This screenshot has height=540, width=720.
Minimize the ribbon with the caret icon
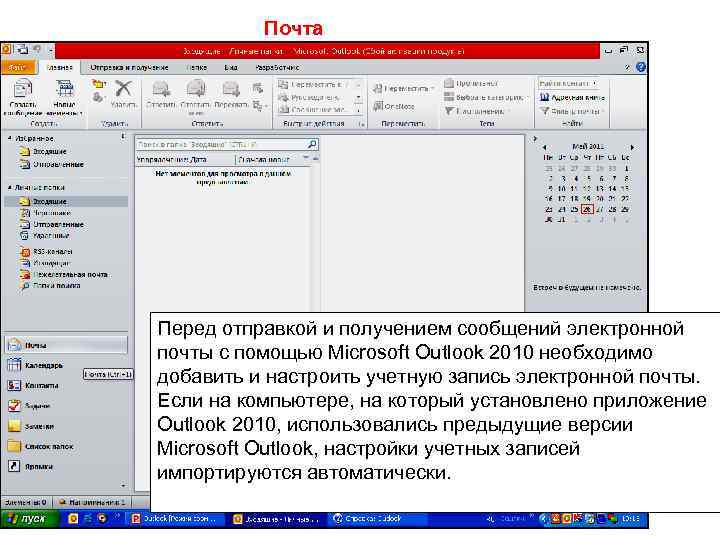tap(627, 68)
